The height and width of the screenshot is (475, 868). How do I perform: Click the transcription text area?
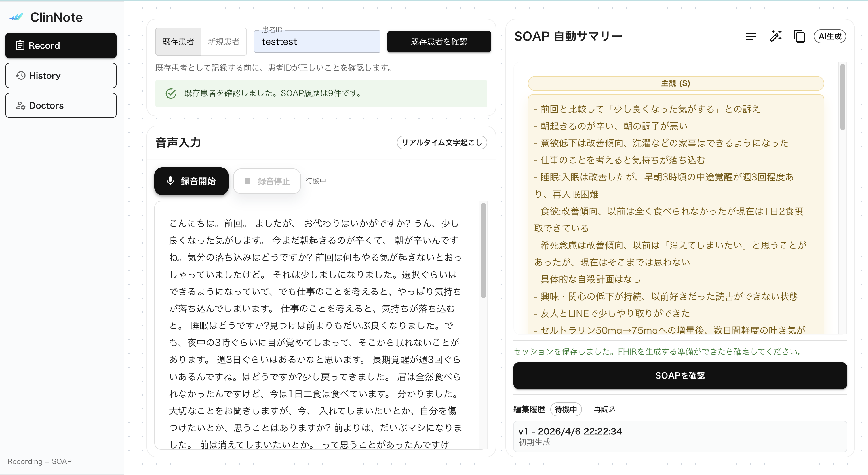pyautogui.click(x=317, y=325)
